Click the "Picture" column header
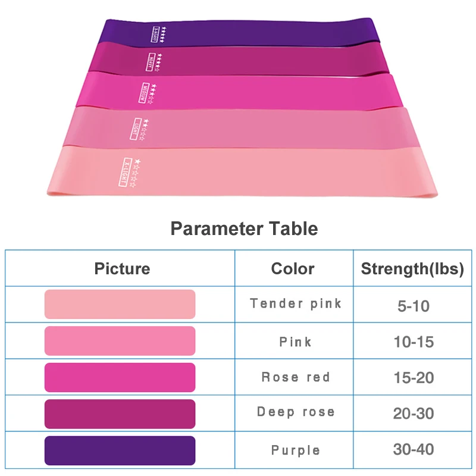Screen dimensions: 476x476 (x=122, y=268)
